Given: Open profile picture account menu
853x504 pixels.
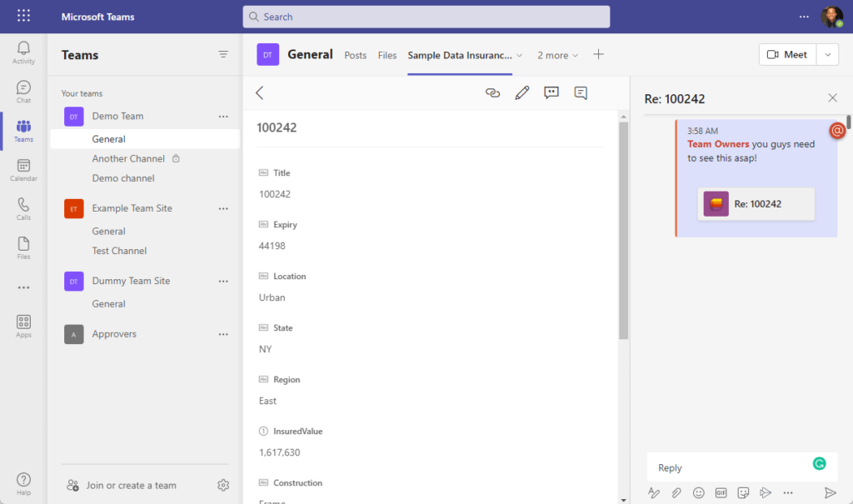Looking at the screenshot, I should [x=832, y=17].
